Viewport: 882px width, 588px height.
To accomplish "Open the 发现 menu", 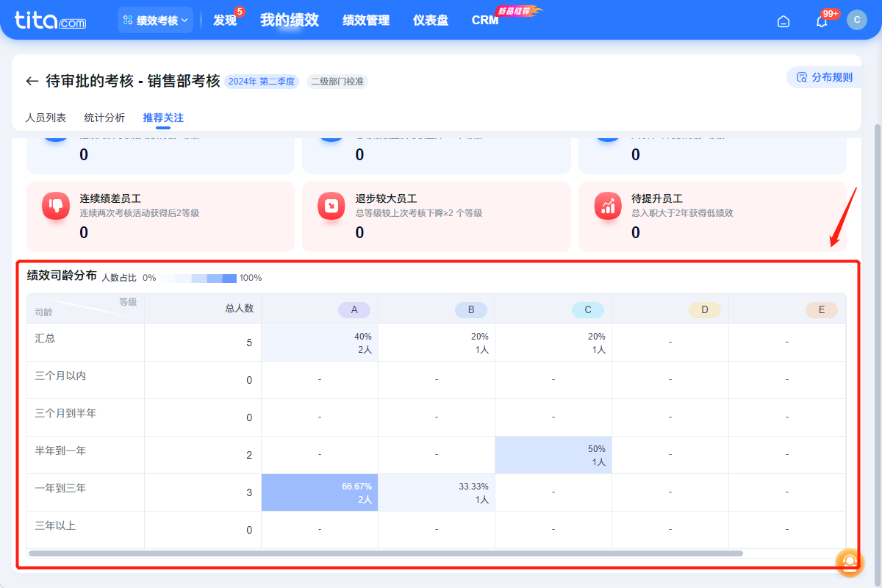I will click(225, 21).
